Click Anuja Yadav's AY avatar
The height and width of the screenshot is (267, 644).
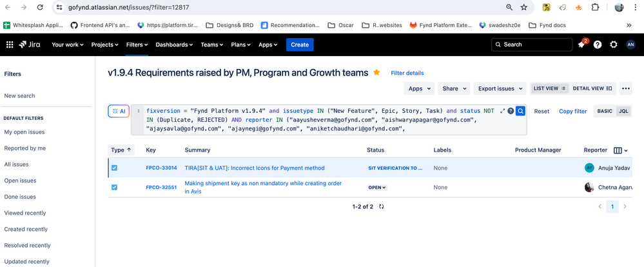click(589, 168)
